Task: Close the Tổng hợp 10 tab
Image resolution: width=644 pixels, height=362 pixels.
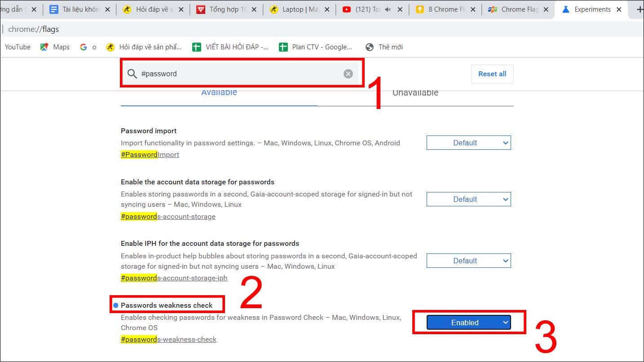Action: tap(255, 9)
